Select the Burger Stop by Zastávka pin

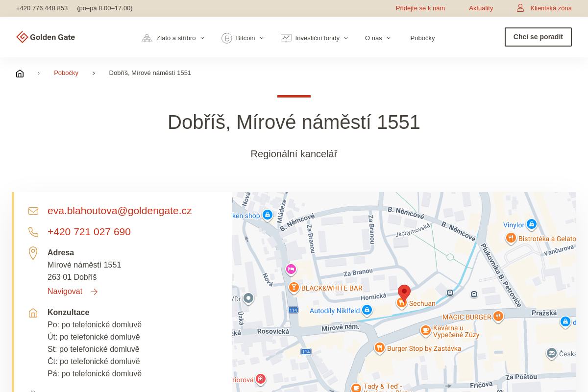(x=380, y=348)
